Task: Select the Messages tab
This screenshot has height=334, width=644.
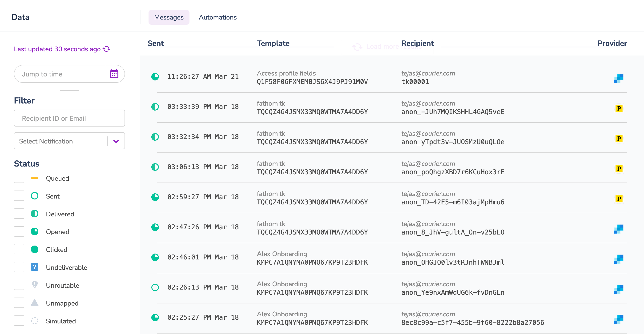Action: pos(169,17)
